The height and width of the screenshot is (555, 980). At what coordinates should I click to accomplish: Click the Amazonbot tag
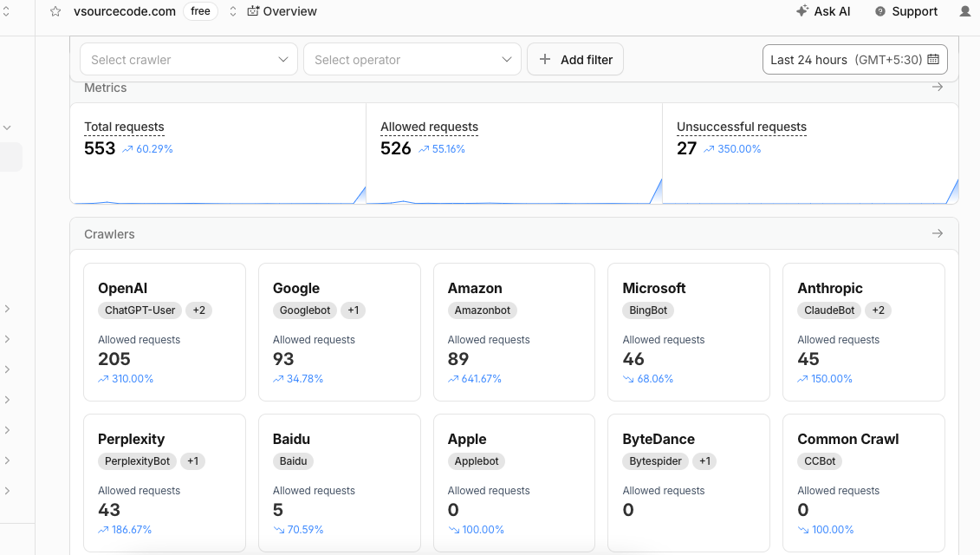[482, 310]
